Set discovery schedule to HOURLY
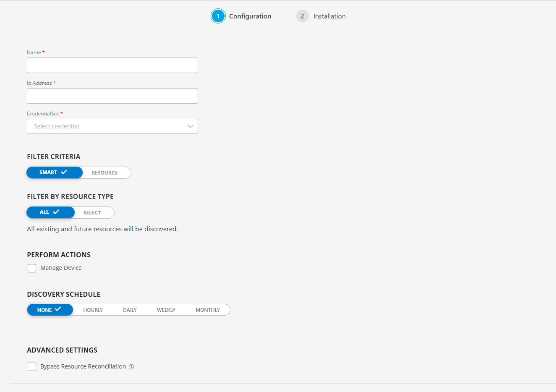The height and width of the screenshot is (392, 556). pos(93,310)
